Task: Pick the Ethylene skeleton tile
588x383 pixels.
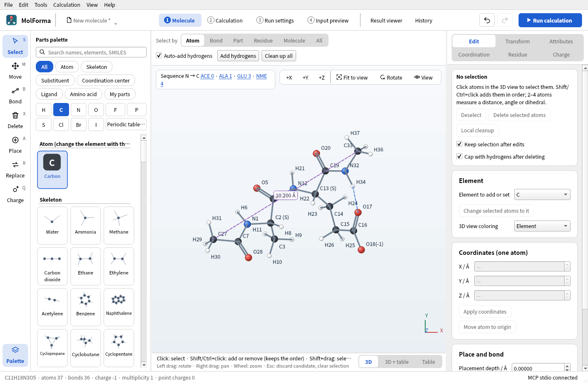Action: pos(119,266)
